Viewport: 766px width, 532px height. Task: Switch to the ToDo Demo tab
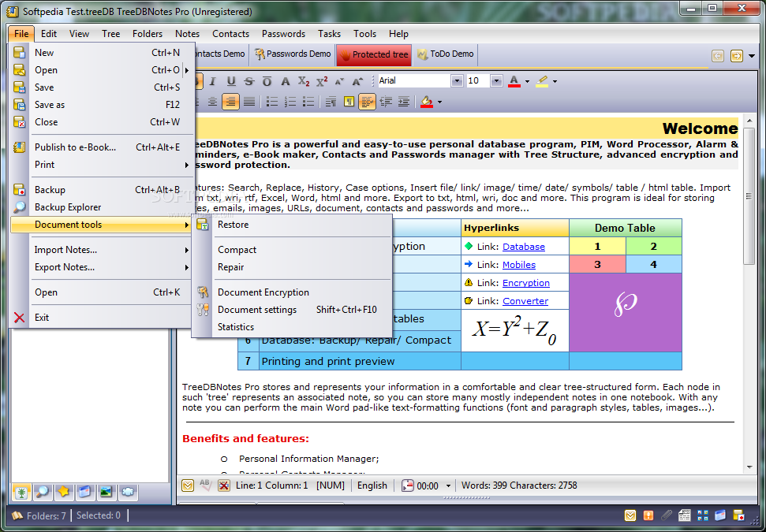445,54
